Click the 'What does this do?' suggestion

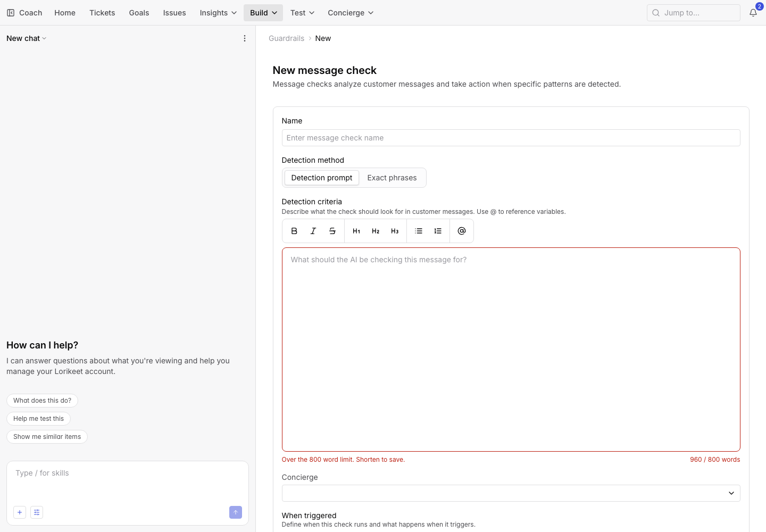click(x=42, y=401)
